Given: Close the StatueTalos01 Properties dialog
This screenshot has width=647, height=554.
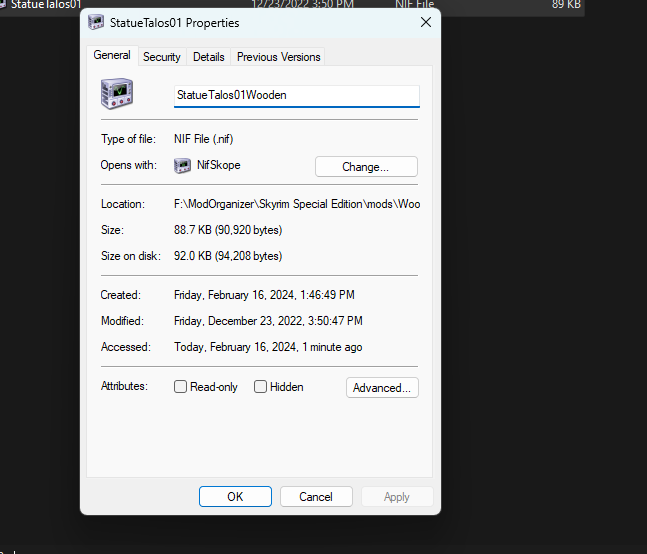Looking at the screenshot, I should tap(426, 22).
